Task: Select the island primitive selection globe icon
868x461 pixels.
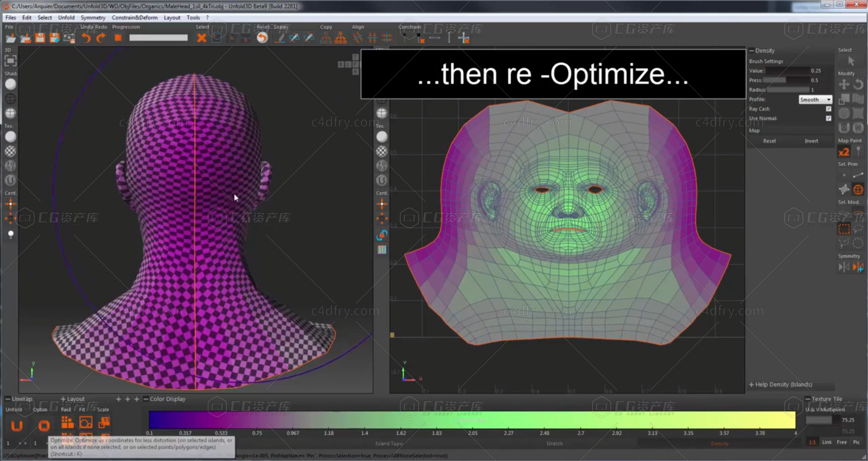Action: [858, 189]
